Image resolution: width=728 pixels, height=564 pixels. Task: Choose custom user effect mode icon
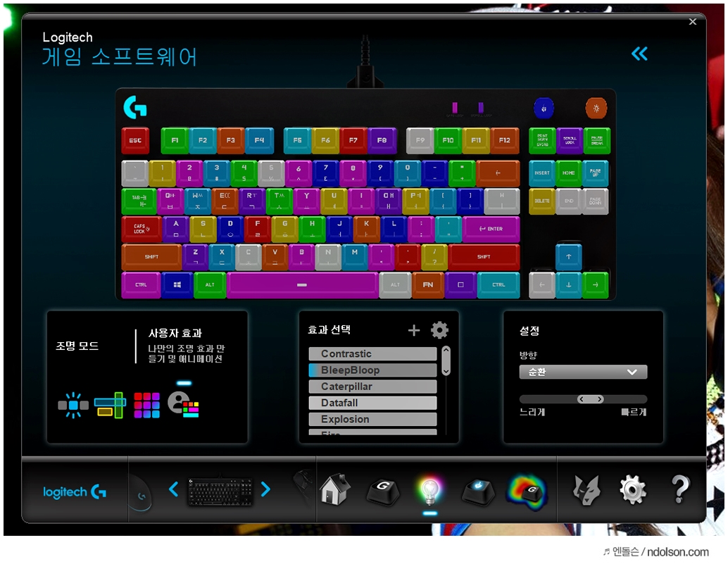tap(183, 404)
